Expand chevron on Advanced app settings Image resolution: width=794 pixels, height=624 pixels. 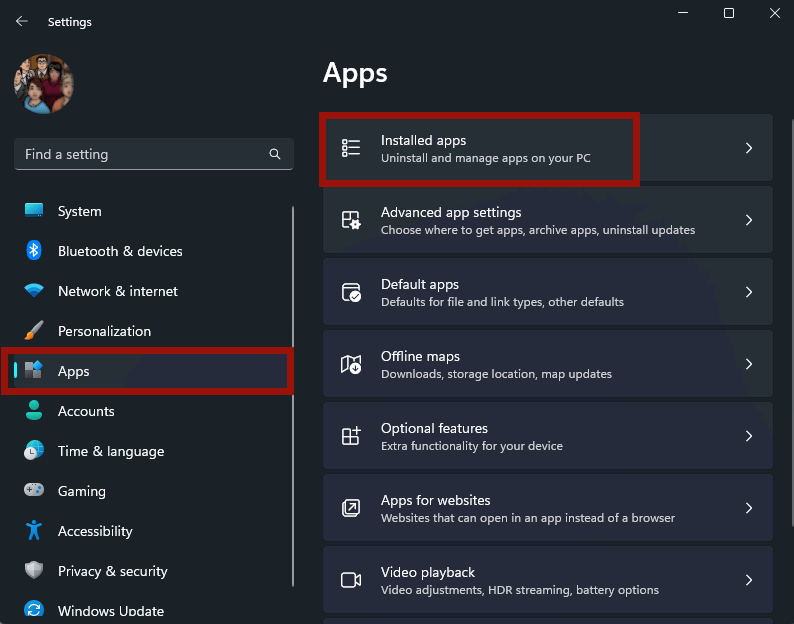(x=749, y=220)
